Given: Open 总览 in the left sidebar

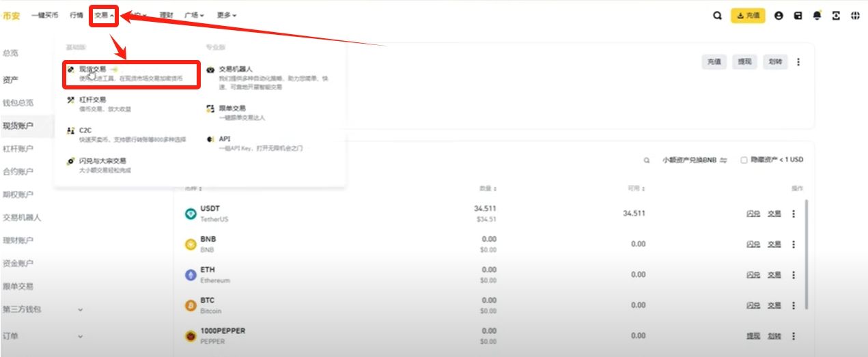Looking at the screenshot, I should click(x=10, y=53).
